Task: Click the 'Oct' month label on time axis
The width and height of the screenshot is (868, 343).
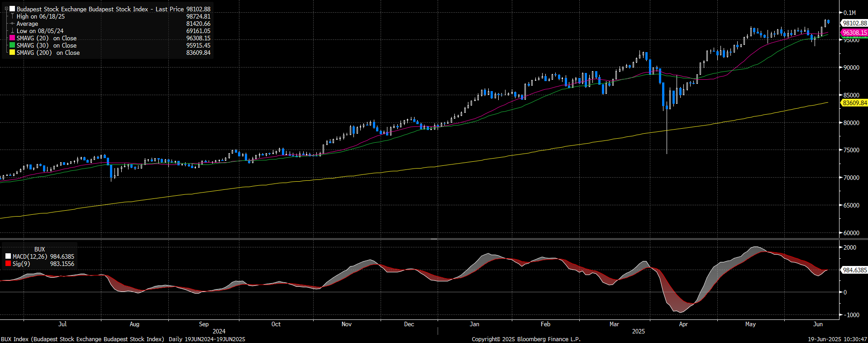Action: point(276,324)
